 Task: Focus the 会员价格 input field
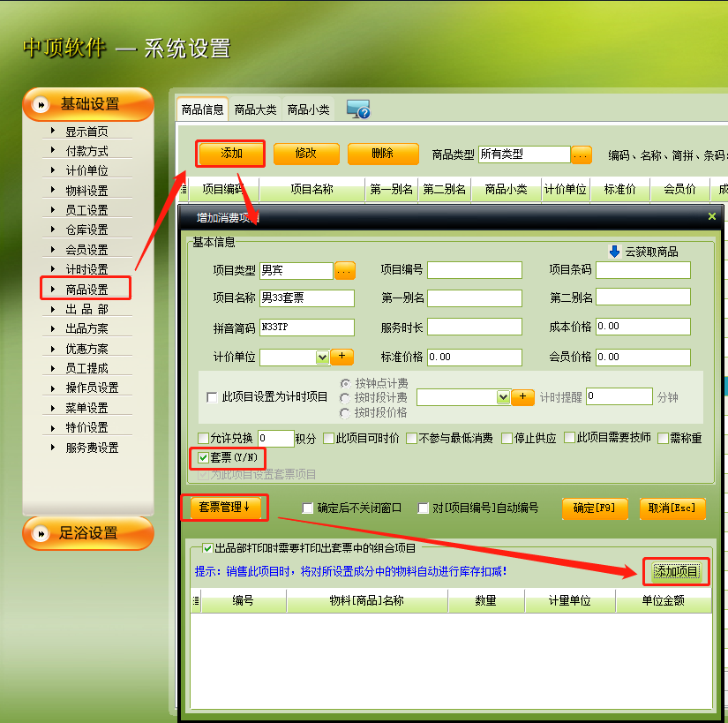point(643,358)
